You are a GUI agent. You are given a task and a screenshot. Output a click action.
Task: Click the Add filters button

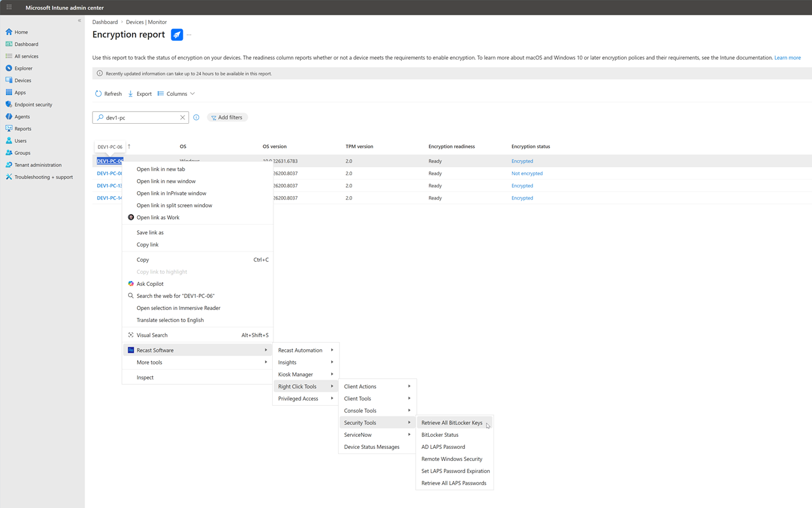pos(227,117)
